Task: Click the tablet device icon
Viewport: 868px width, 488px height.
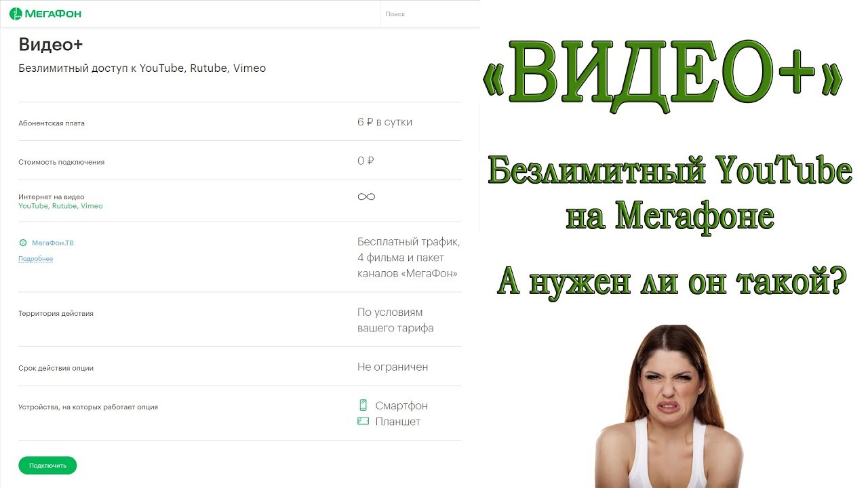Action: tap(363, 421)
